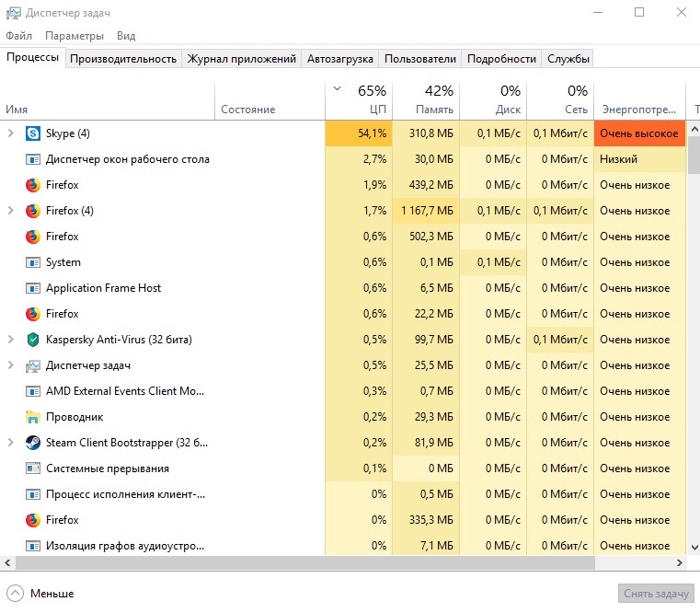Viewport: 700px width, 613px height.
Task: Sort by the Имя column header
Action: (x=107, y=100)
